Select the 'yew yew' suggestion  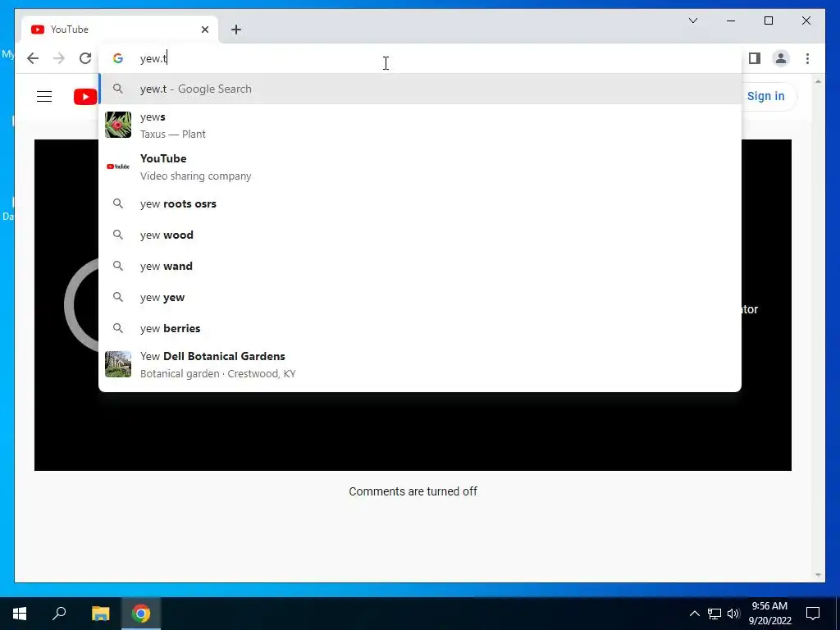point(420,297)
